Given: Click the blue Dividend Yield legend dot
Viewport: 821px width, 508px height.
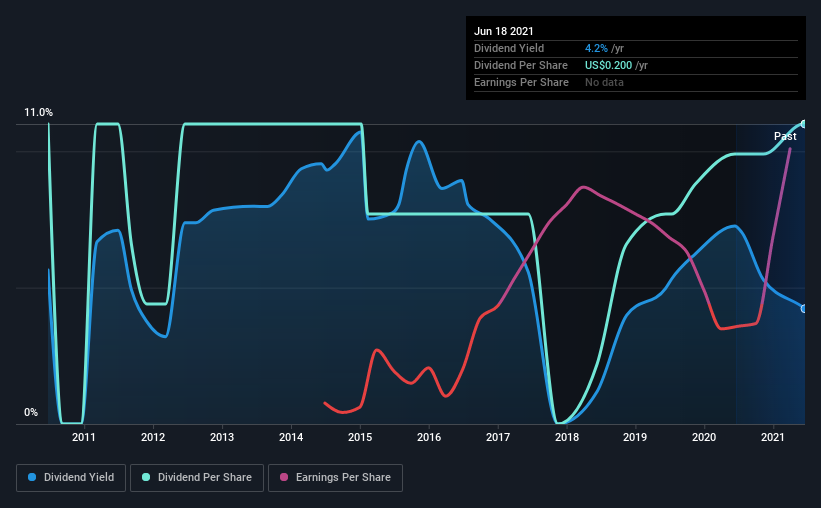Looking at the screenshot, I should pos(32,477).
